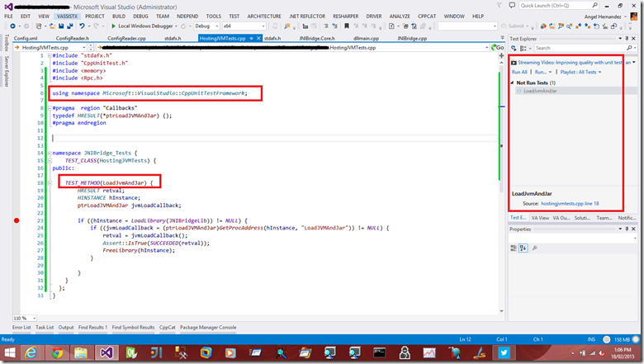Image resolution: width=644 pixels, height=364 pixels.
Task: Click the Run All link
Action: 520,72
